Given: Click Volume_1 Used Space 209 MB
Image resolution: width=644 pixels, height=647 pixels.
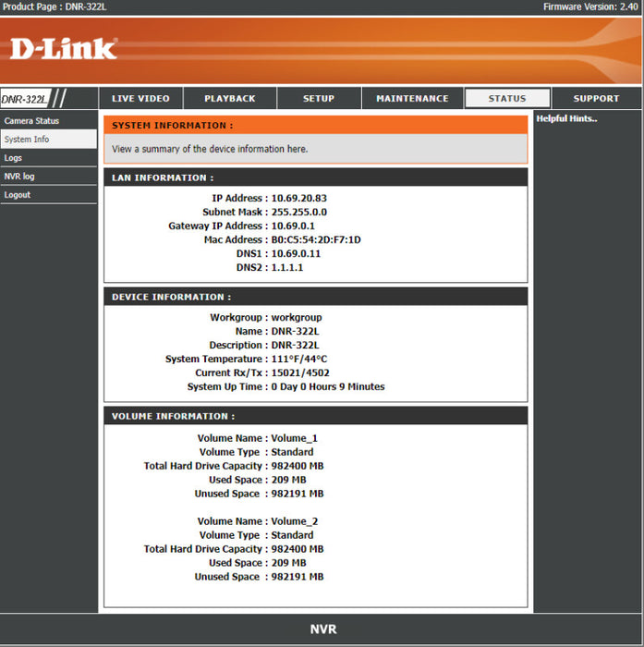Looking at the screenshot, I should [289, 480].
